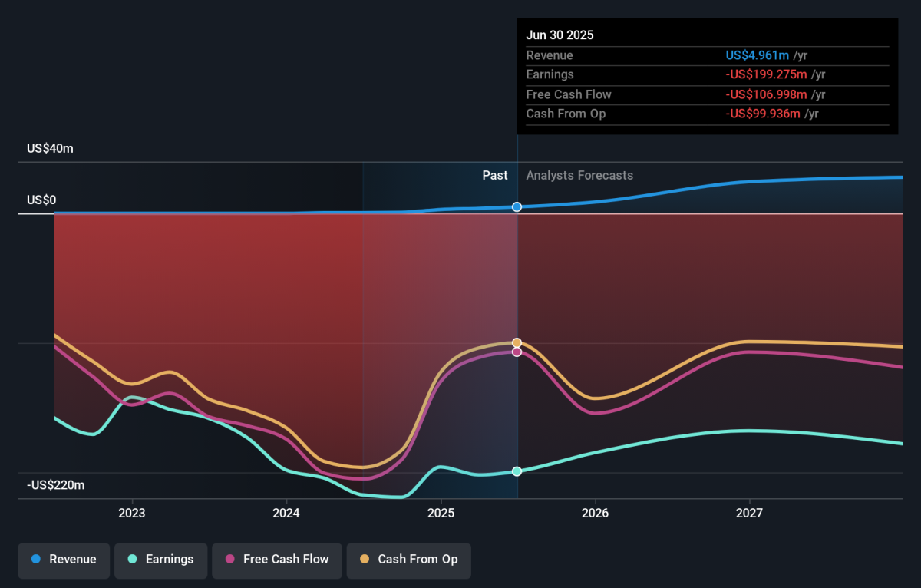The width and height of the screenshot is (921, 588).
Task: Select the Cash From Op data point marker
Action: (x=517, y=342)
